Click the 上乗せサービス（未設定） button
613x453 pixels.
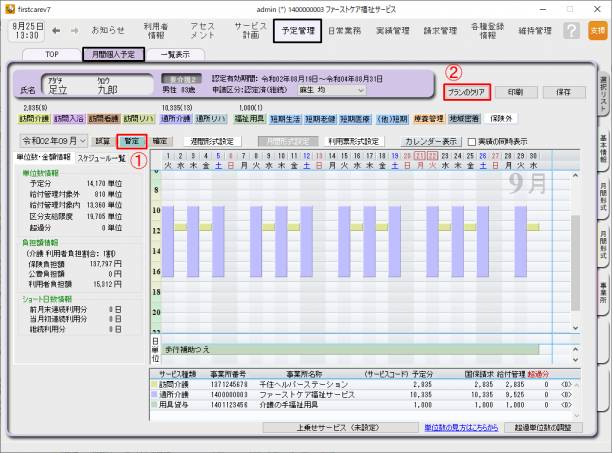click(x=320, y=426)
